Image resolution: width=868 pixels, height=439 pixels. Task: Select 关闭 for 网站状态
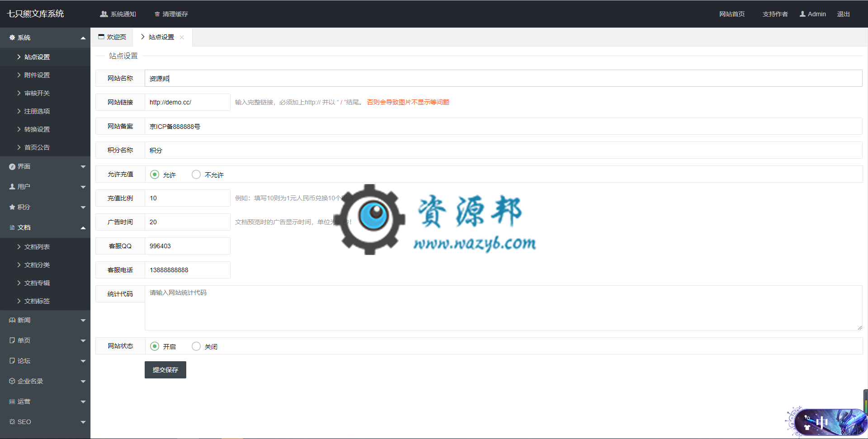coord(196,346)
